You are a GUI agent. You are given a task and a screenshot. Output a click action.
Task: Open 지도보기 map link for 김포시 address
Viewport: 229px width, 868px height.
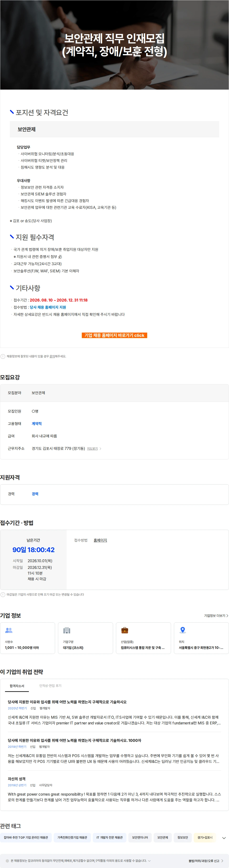[92, 448]
